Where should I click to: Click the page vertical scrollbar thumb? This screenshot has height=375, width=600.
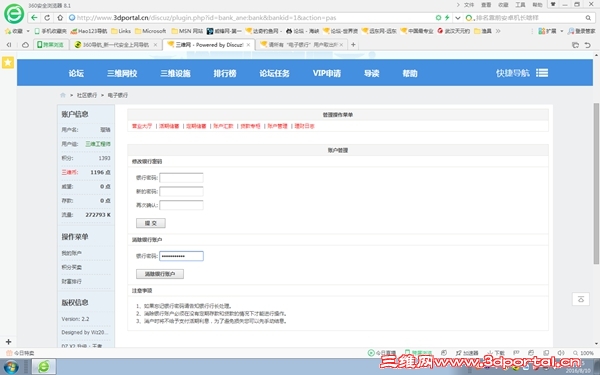tap(596, 184)
